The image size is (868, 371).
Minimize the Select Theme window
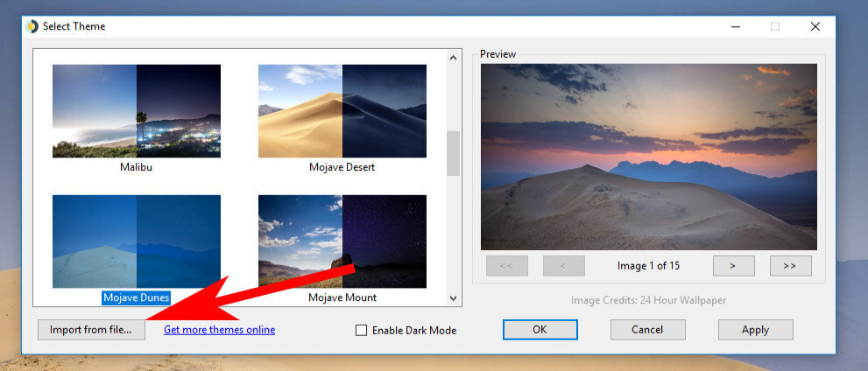click(x=735, y=26)
